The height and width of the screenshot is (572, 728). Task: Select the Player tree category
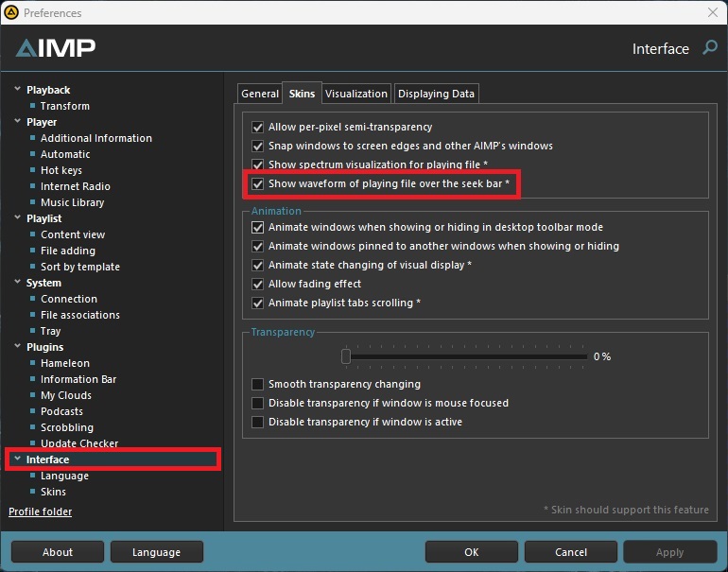(42, 122)
